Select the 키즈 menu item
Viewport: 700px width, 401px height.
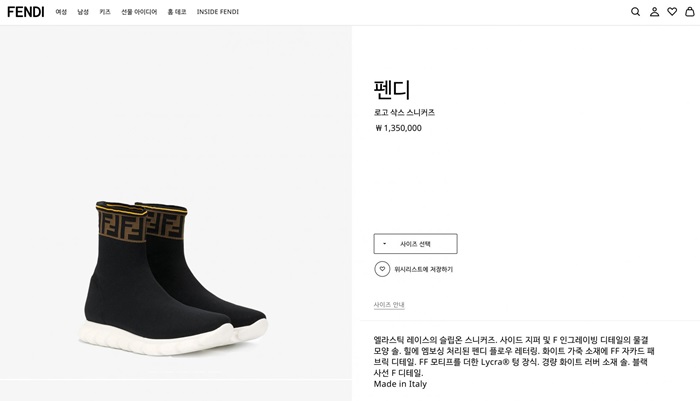coord(105,12)
